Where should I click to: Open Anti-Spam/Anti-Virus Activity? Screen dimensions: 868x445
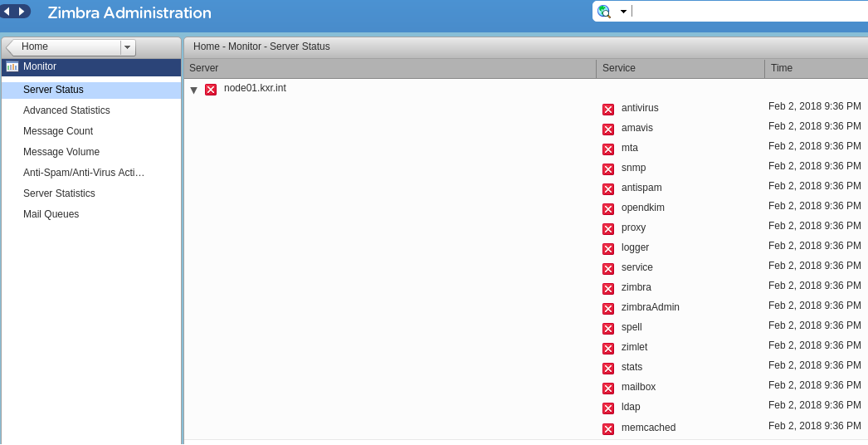(x=84, y=173)
